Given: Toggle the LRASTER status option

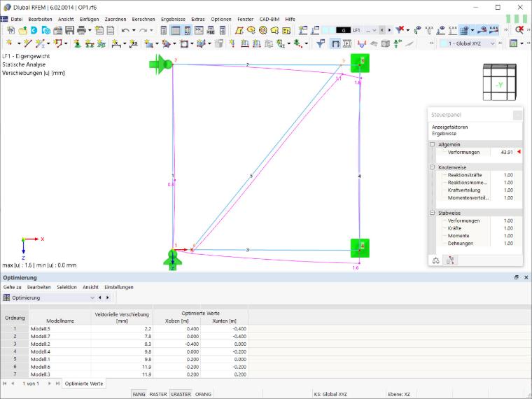Looking at the screenshot, I should tap(181, 394).
